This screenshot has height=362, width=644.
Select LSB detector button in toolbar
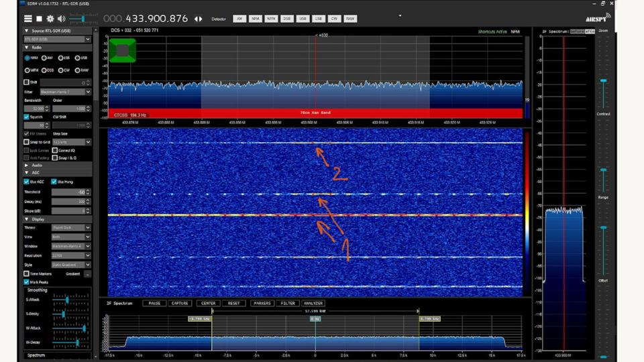[318, 19]
